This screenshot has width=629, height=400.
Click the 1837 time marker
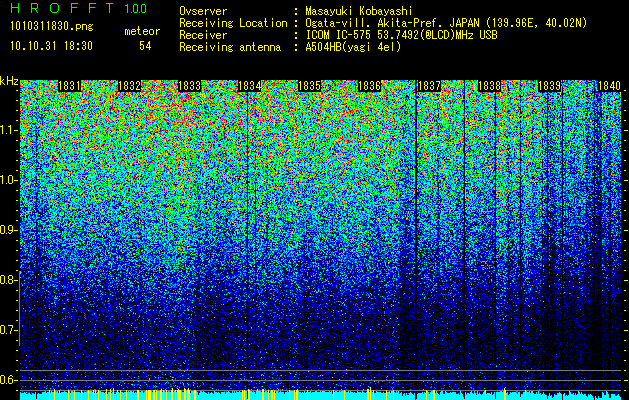429,86
